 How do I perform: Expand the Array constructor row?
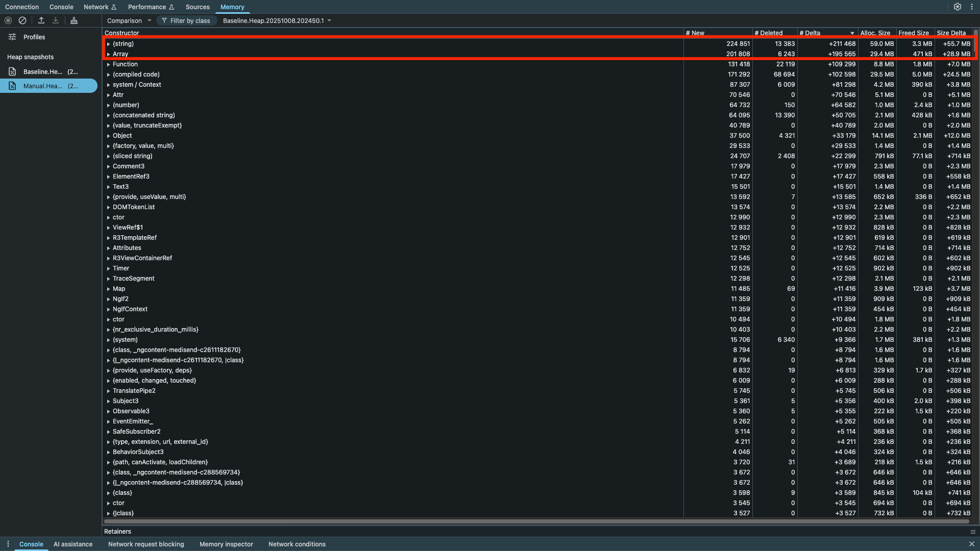tap(109, 54)
